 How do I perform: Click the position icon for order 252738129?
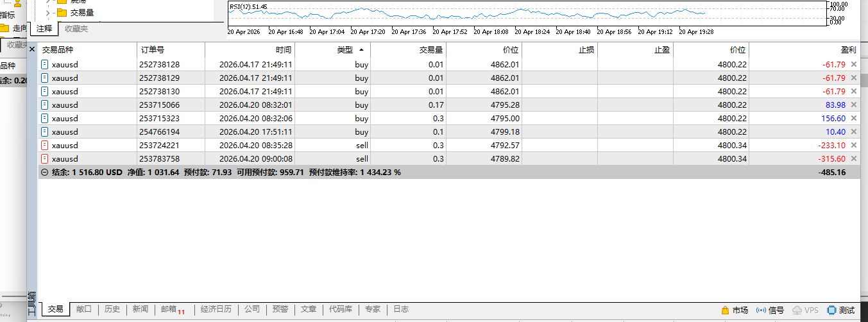coord(44,78)
